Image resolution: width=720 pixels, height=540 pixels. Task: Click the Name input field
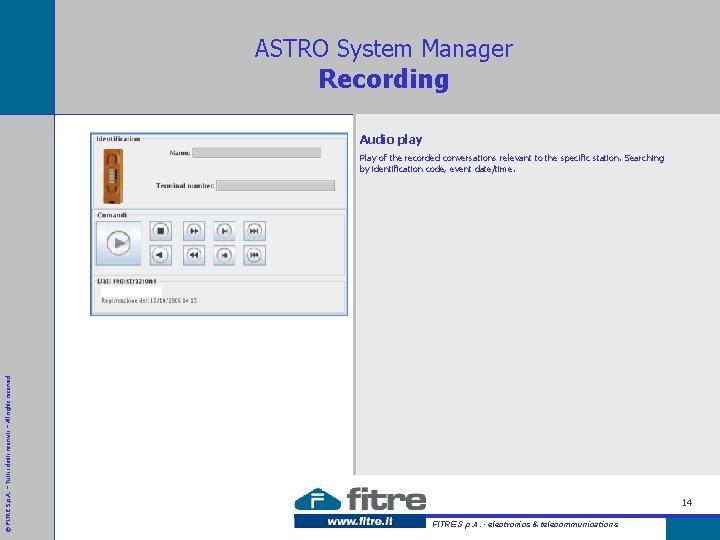256,153
